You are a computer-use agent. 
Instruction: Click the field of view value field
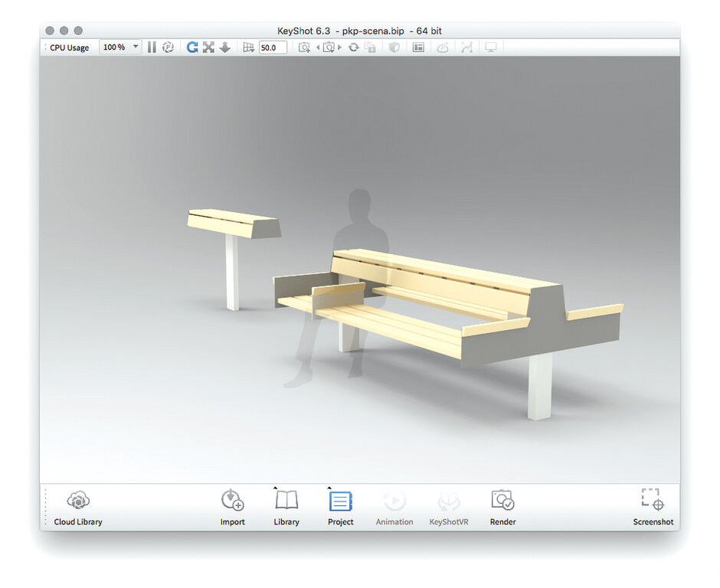273,47
